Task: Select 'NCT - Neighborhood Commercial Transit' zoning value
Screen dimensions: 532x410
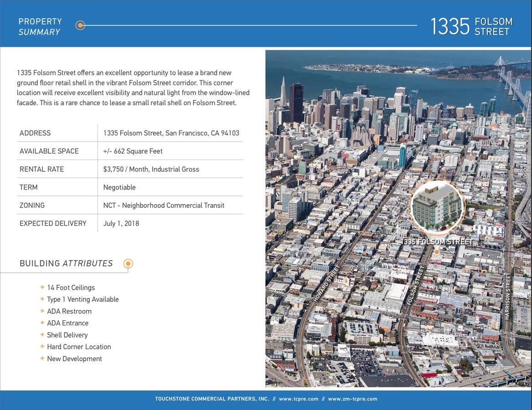Action: click(x=164, y=205)
